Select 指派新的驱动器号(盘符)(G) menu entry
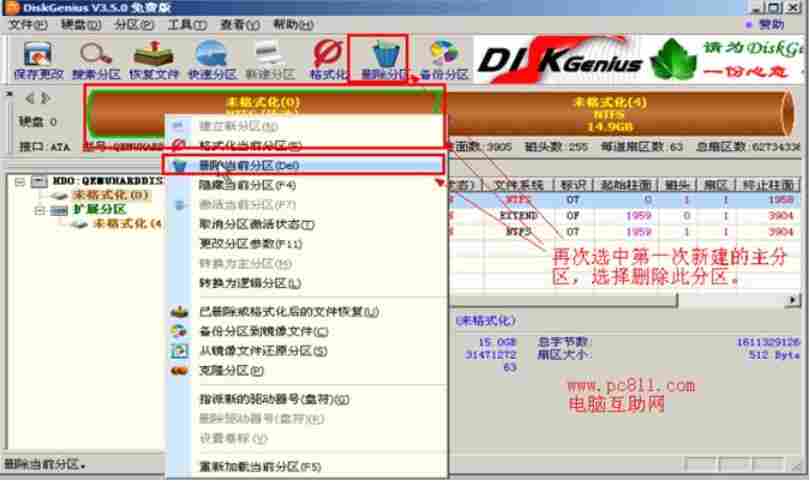This screenshot has height=481, width=810. pyautogui.click(x=306, y=399)
